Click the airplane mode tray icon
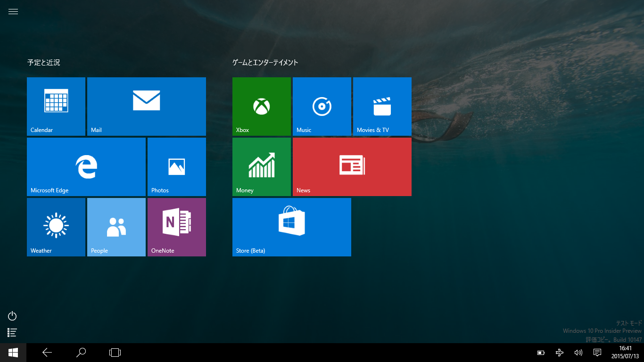 tap(560, 353)
